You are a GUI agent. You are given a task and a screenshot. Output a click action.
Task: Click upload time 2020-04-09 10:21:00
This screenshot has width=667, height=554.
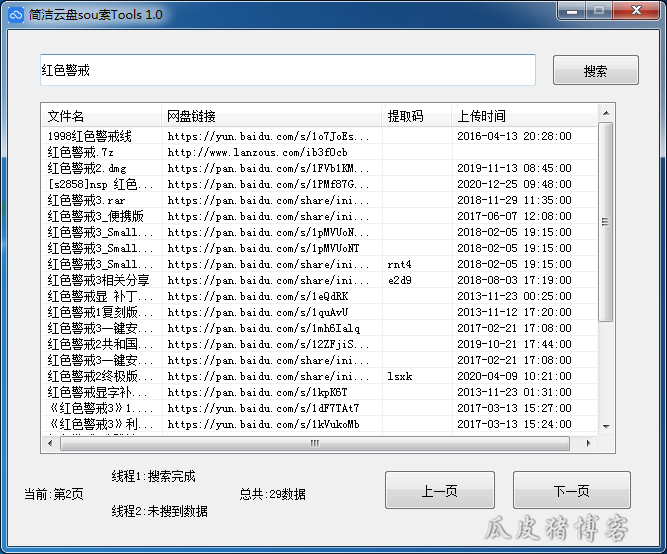[x=514, y=376]
